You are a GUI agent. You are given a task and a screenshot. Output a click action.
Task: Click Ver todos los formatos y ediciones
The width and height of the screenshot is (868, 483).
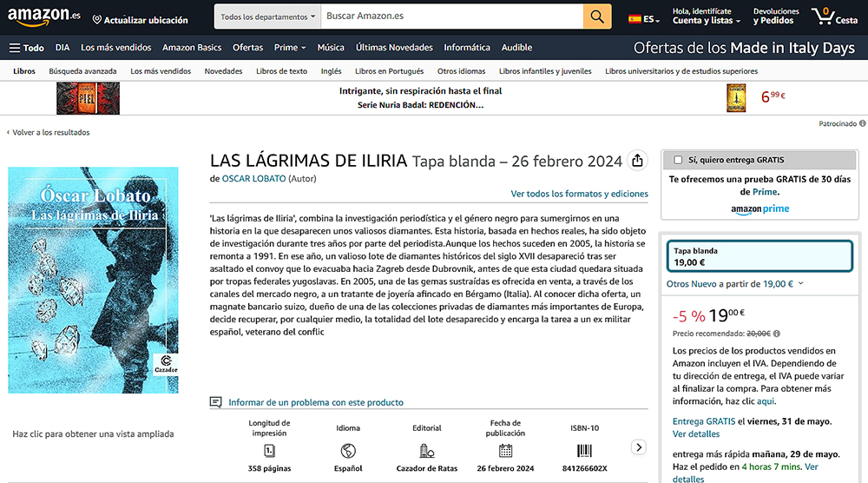[x=579, y=194]
